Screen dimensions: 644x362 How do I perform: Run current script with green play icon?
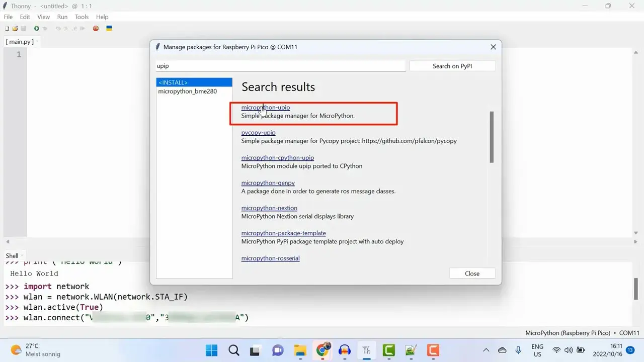click(37, 29)
